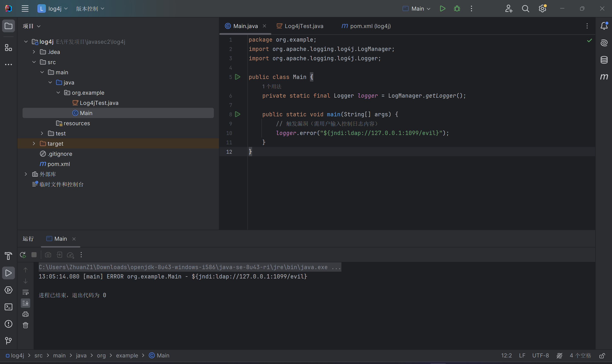This screenshot has width=612, height=364.
Task: Click the Clear All trash icon in console
Action: click(x=26, y=325)
